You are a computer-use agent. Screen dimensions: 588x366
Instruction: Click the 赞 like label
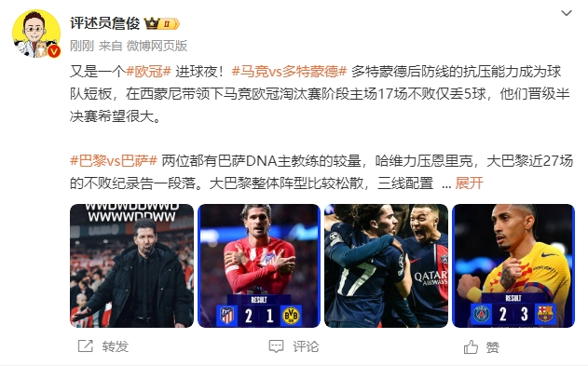click(493, 347)
